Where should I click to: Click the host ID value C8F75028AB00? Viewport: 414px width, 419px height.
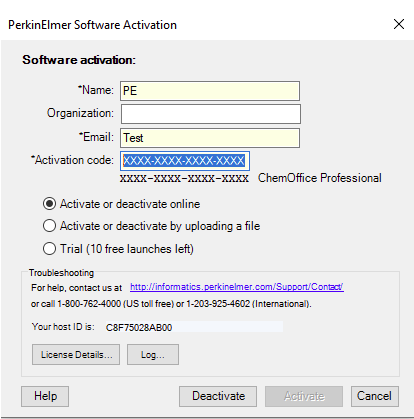click(139, 327)
